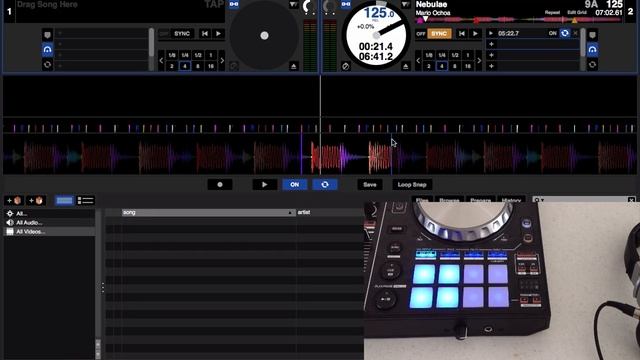640x360 pixels.
Task: Open Edit Grid on deck 2
Action: tap(576, 13)
